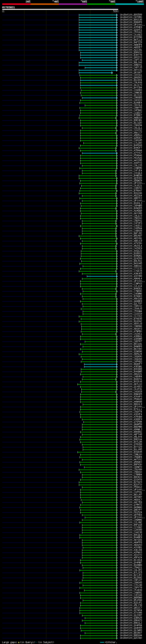Screen dimensions: 146x644
Task: Select the UniRef100_C6HWT0 label
Action: [131, 467]
